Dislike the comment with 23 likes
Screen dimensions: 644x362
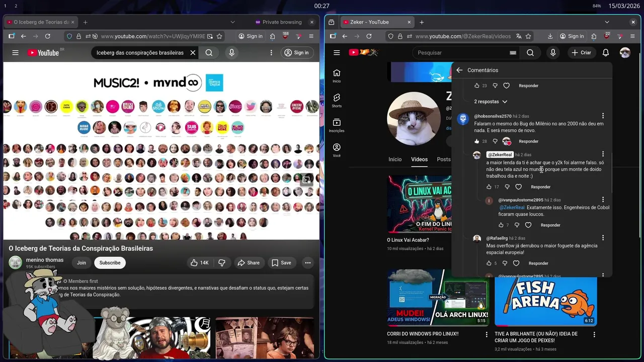click(495, 86)
